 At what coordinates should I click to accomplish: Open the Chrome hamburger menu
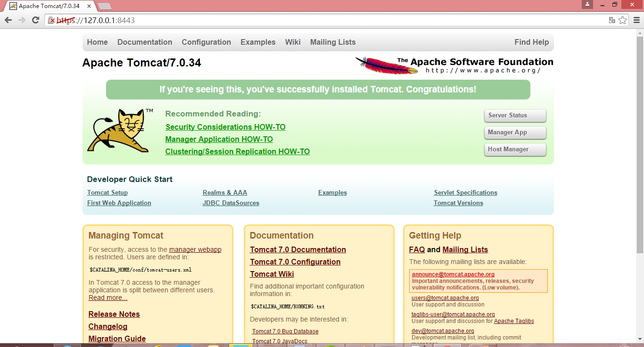coord(636,20)
